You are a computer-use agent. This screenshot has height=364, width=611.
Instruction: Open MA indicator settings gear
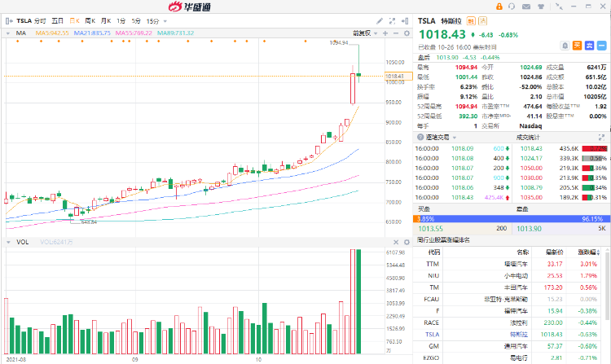coord(407,33)
